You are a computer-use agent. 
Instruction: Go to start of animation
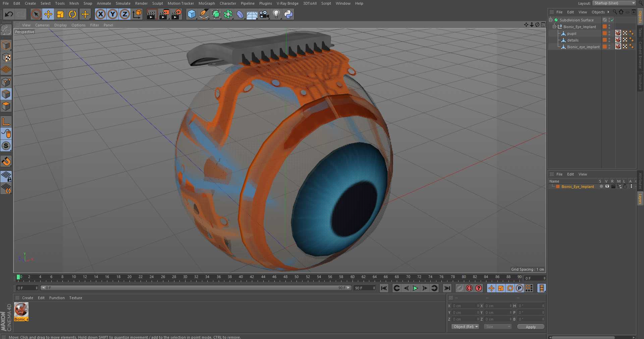pos(384,288)
